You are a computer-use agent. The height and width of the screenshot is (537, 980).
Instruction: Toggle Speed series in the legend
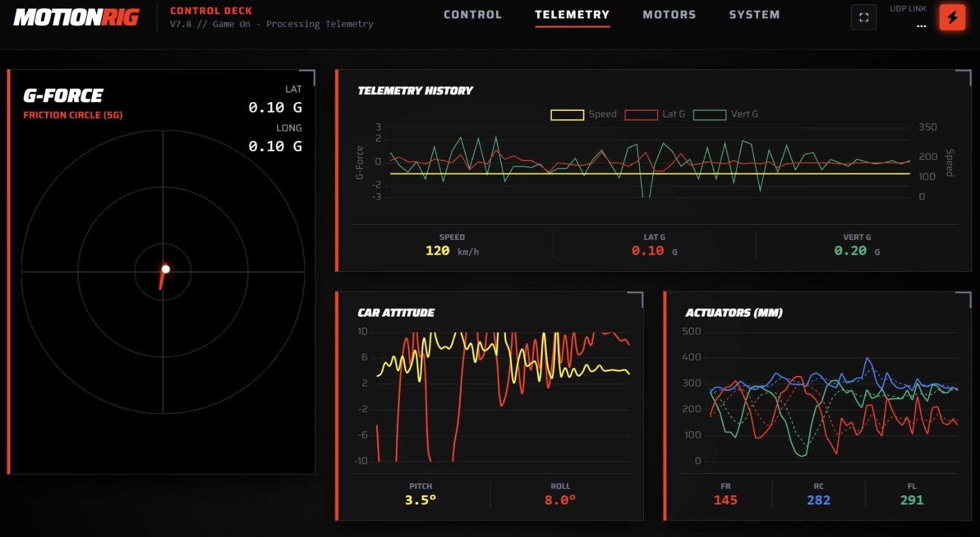[x=584, y=115]
